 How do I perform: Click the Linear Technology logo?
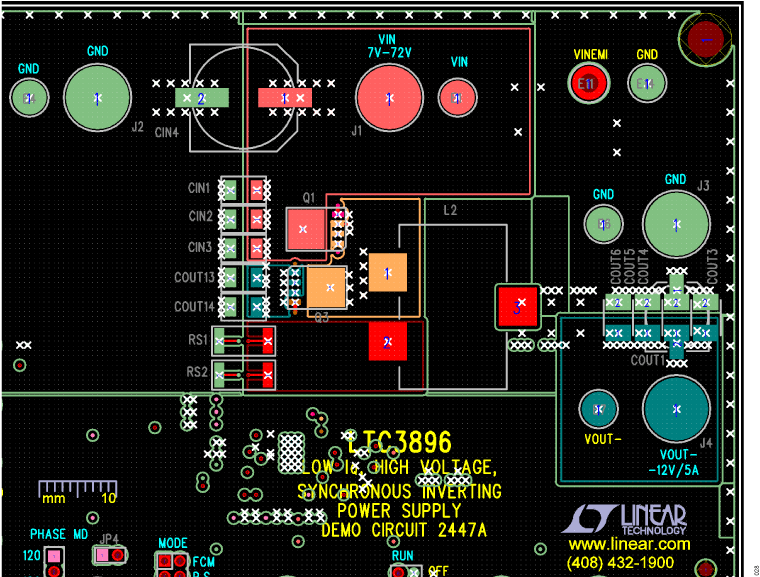click(624, 519)
